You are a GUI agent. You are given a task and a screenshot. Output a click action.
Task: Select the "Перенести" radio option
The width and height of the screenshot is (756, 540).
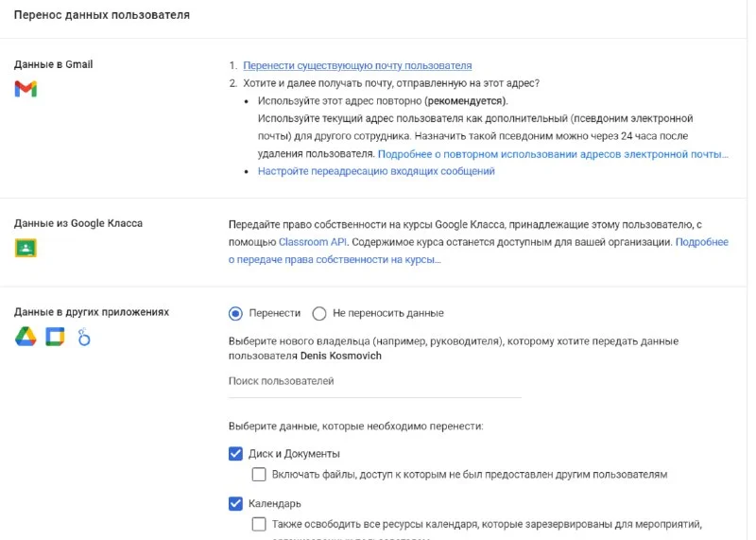coord(236,313)
